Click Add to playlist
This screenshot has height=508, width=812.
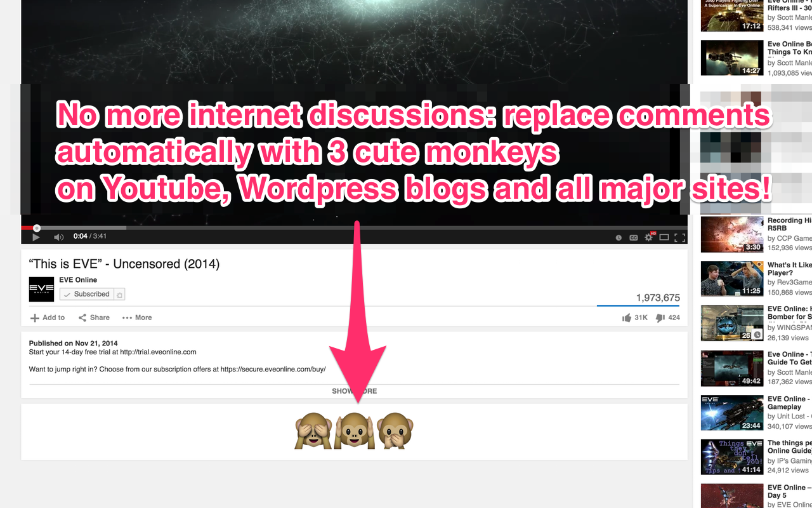(48, 317)
